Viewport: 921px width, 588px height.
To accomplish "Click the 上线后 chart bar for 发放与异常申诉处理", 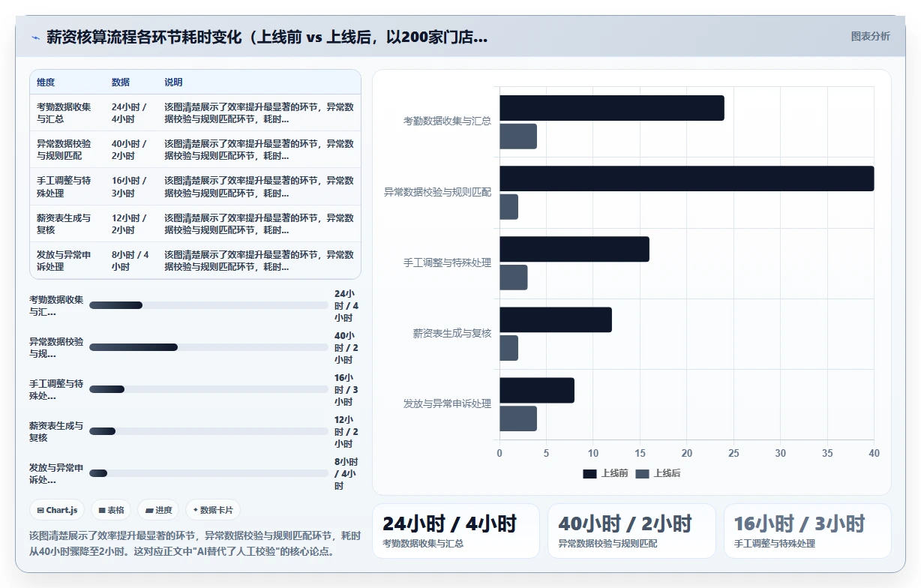I will point(518,418).
